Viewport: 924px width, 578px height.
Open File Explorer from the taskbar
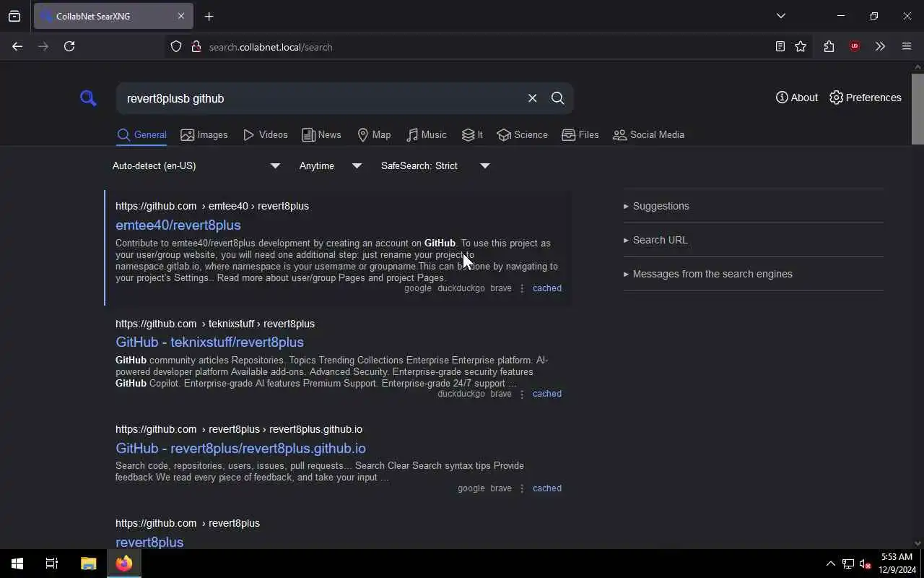point(88,564)
